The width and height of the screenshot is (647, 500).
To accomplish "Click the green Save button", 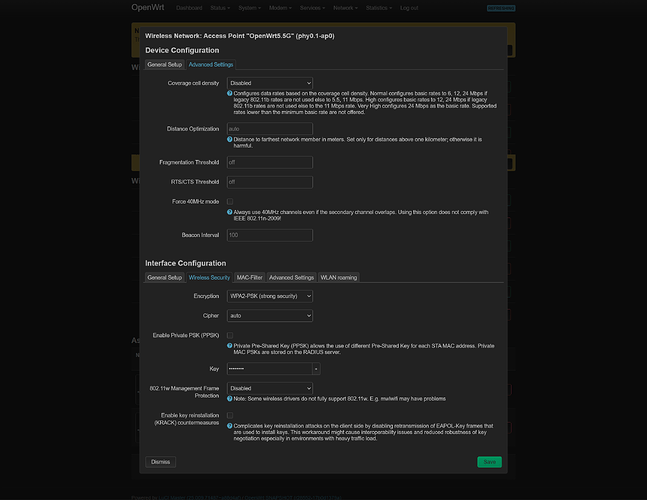I will 489,462.
